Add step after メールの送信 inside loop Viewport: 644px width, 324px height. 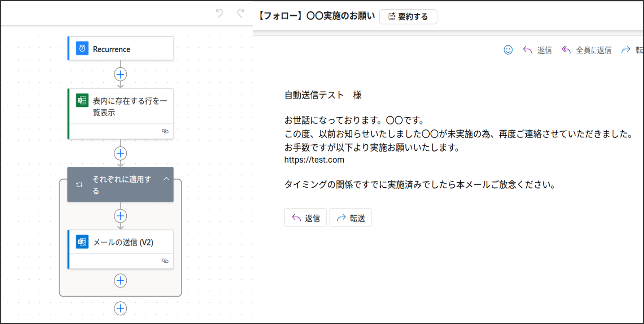click(x=120, y=280)
